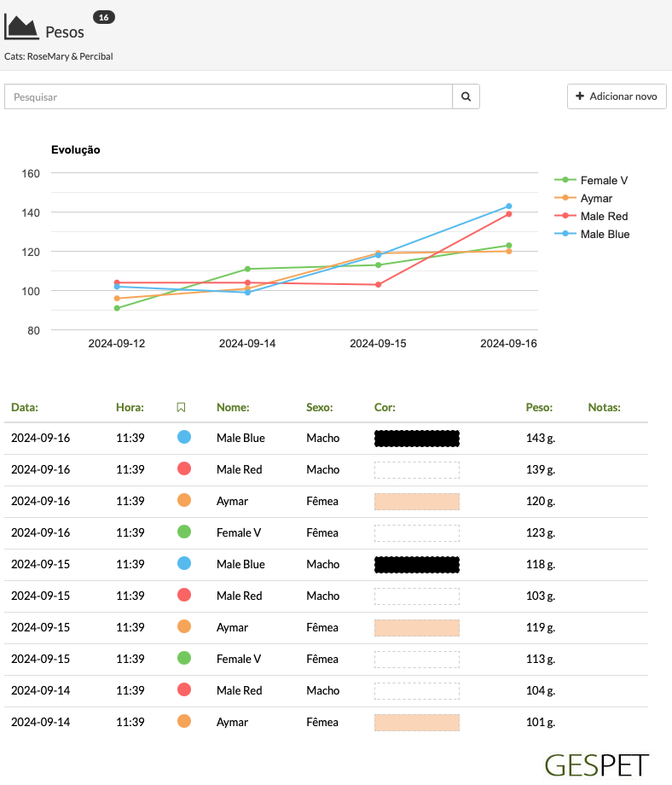Click the Pesos page title
The height and width of the screenshot is (785, 672).
[x=65, y=32]
